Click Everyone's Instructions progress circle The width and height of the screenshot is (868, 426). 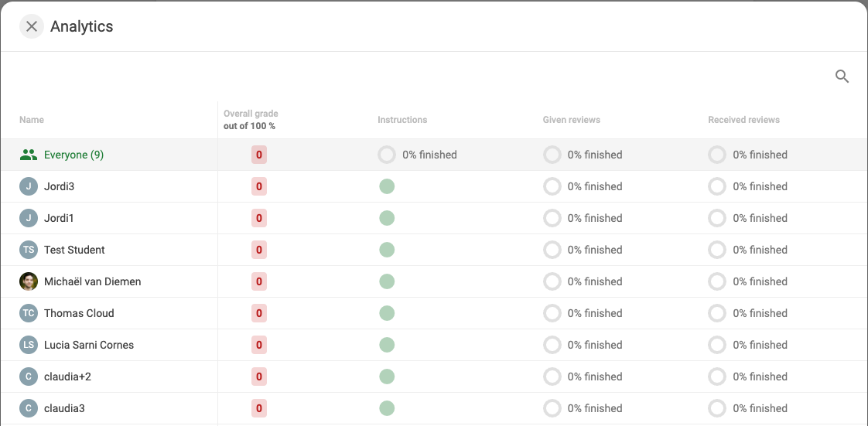387,155
